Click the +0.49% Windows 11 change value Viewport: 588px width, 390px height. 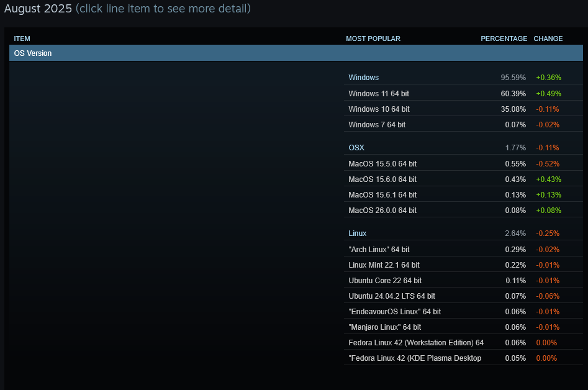[x=549, y=93]
